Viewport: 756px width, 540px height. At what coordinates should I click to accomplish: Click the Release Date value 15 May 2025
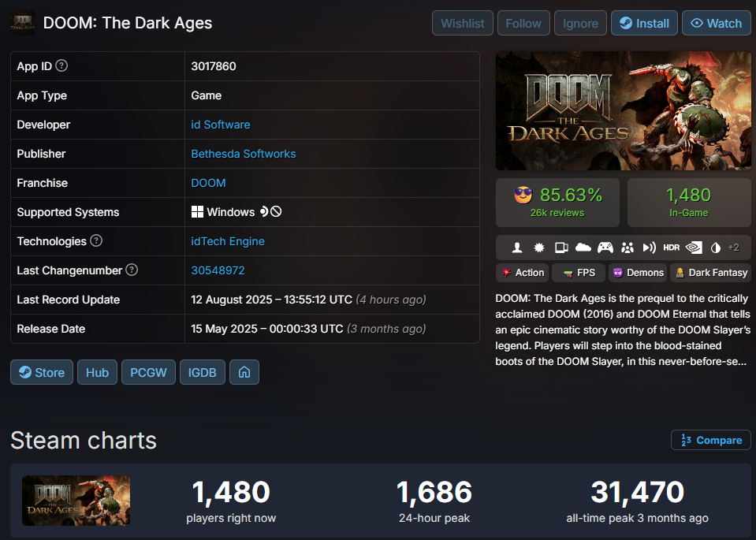(308, 329)
